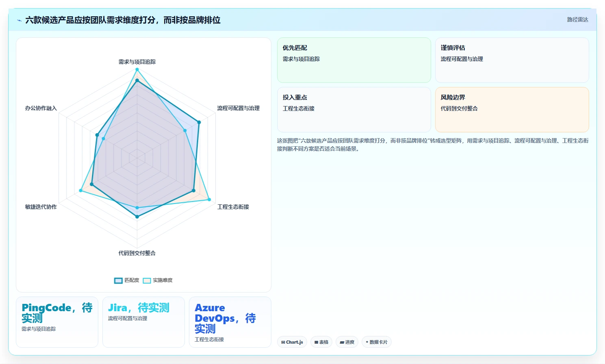Screen dimensions: 605x364
Task: Click 匹配度 data point on 办公协作融入 axis
Action: click(97, 135)
